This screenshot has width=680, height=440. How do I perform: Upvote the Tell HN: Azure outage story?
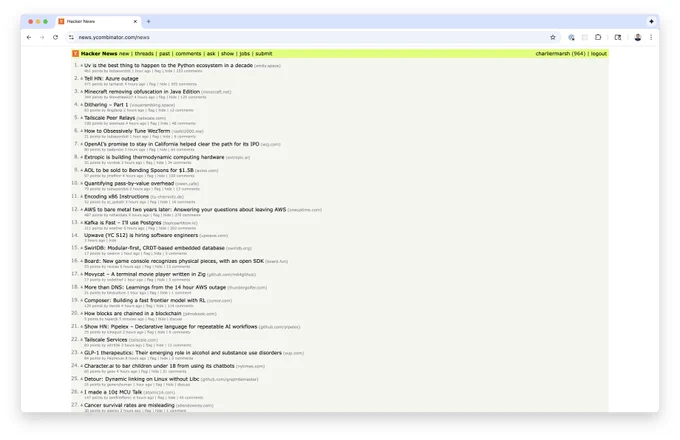click(81, 78)
